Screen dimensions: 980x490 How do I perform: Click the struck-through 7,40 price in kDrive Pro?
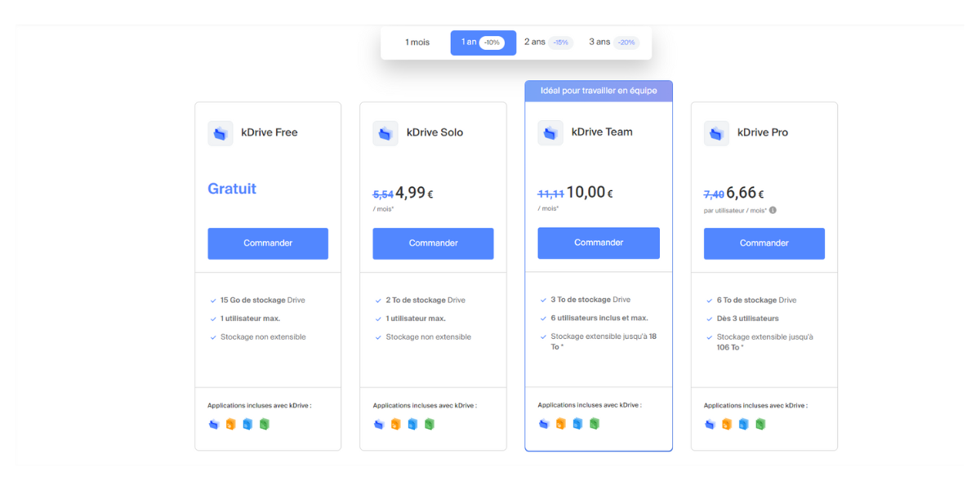coord(714,194)
